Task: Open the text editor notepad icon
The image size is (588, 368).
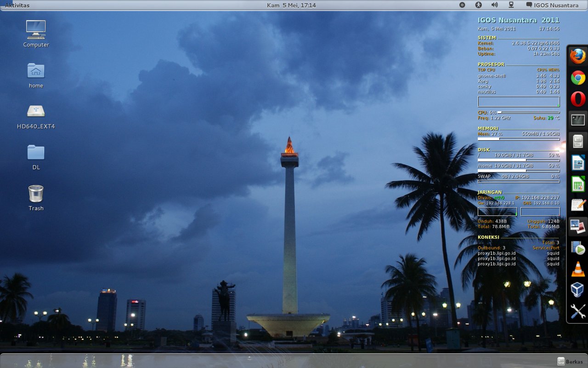Action: (578, 205)
